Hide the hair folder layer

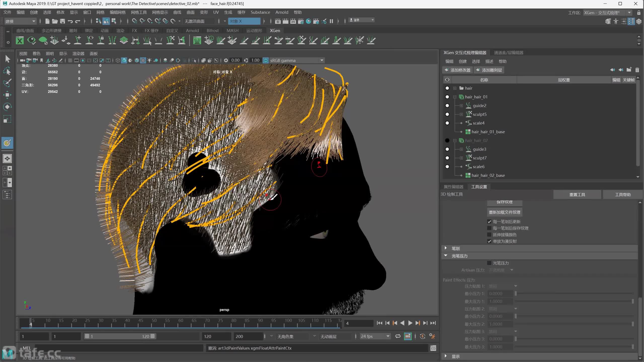pyautogui.click(x=447, y=88)
